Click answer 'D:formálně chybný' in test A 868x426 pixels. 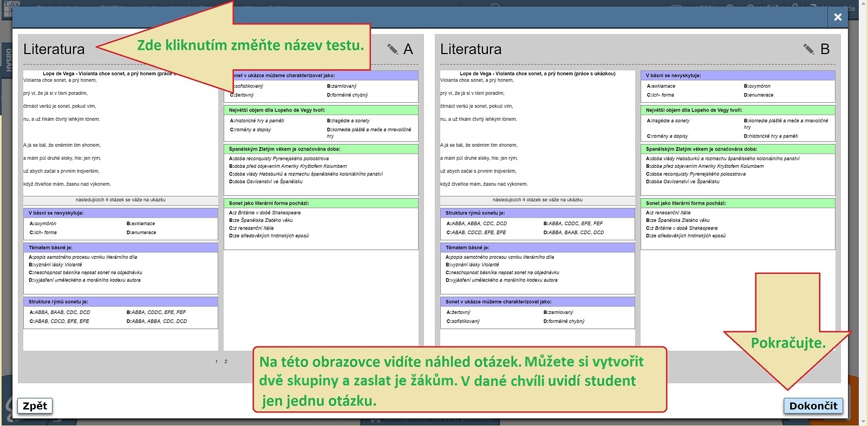click(347, 95)
